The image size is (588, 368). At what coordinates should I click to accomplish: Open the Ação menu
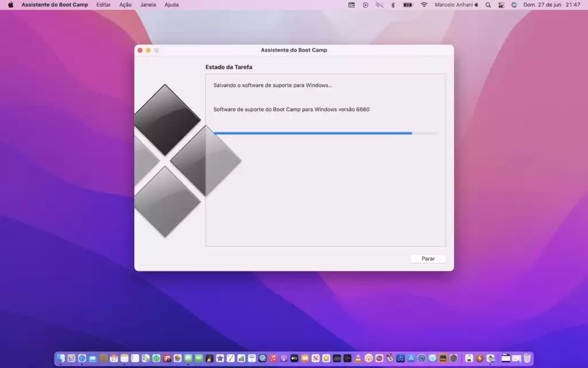pos(125,5)
